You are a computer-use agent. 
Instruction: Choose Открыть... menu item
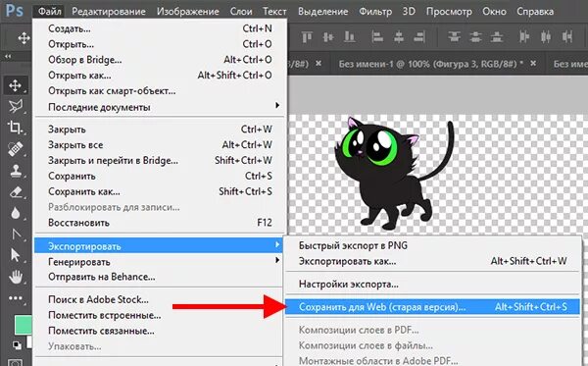[160, 44]
